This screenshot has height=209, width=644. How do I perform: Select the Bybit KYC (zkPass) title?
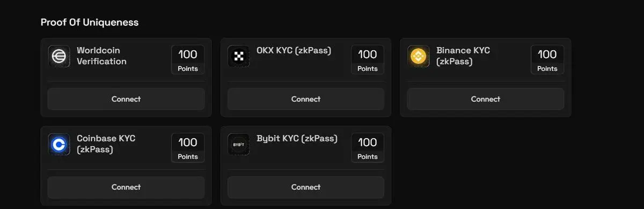[x=297, y=138]
